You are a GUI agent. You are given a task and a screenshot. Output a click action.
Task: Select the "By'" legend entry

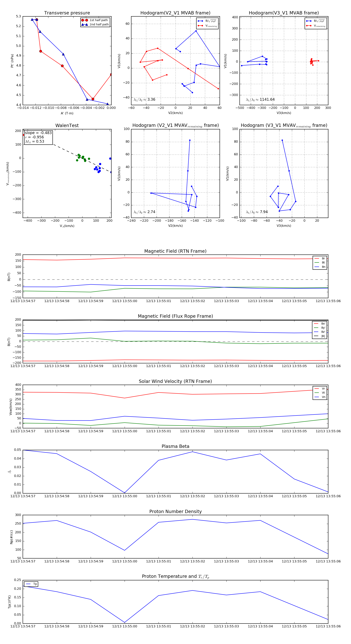tap(320, 328)
